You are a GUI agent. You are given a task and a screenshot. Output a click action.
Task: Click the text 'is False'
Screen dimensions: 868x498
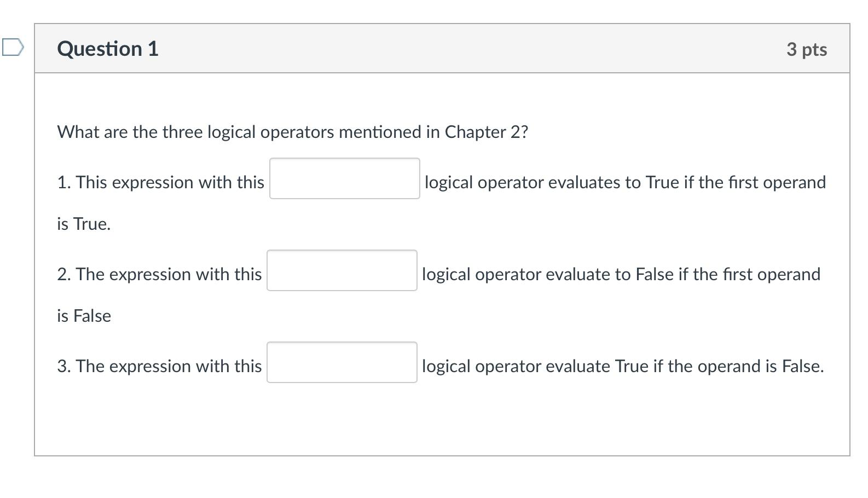click(x=83, y=315)
